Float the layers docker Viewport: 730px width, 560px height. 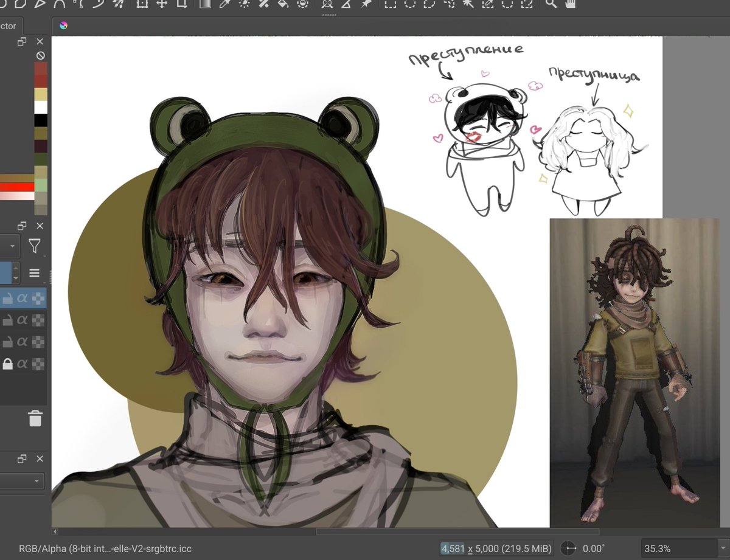click(x=22, y=226)
